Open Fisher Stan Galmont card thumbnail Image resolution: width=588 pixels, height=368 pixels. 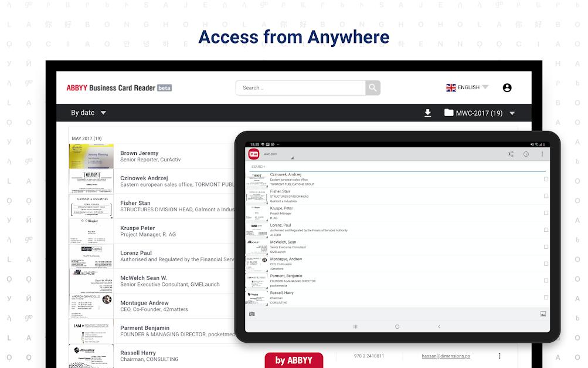(91, 206)
